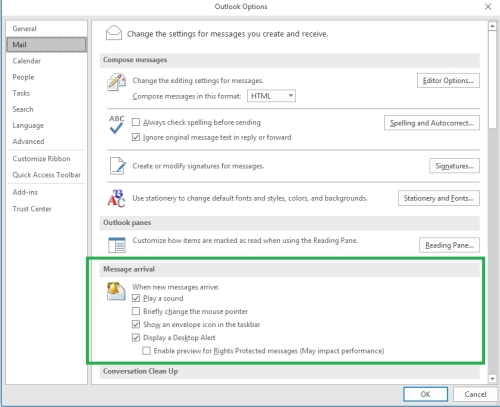Viewport: 500px width, 407px height.
Task: Disable Display a Desktop Alert
Action: (x=136, y=338)
